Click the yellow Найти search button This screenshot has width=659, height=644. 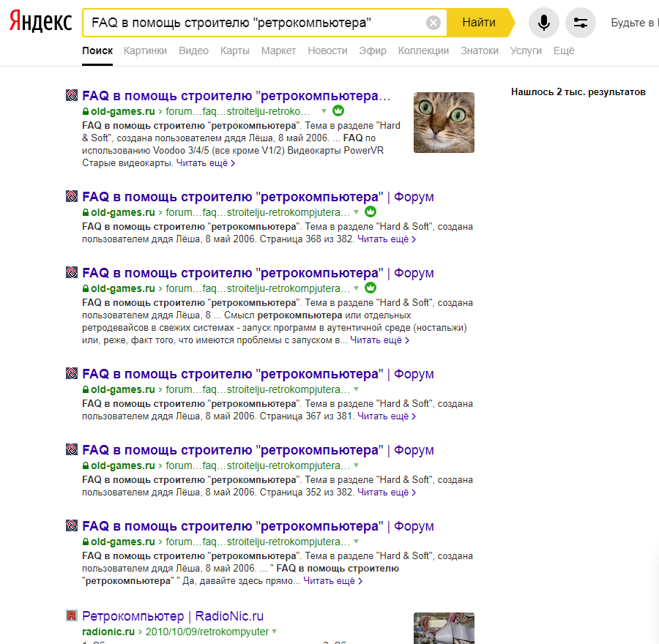pyautogui.click(x=480, y=22)
